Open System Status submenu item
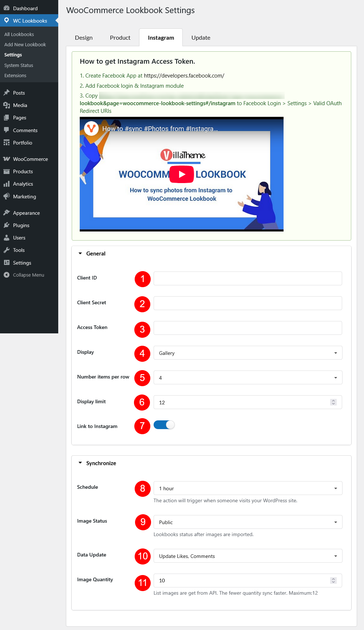 19,65
